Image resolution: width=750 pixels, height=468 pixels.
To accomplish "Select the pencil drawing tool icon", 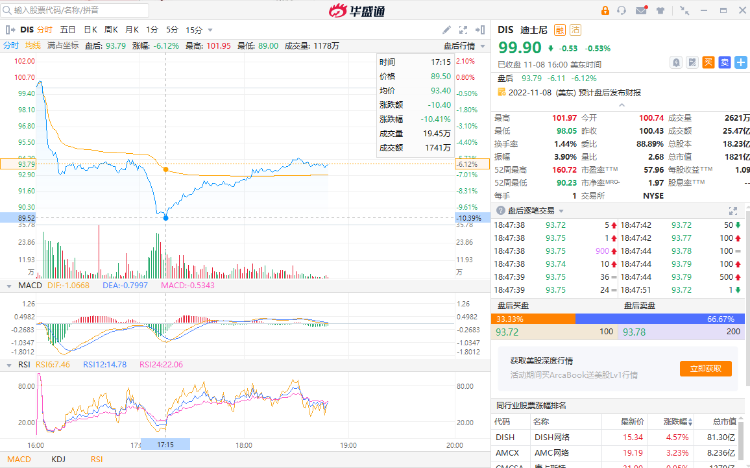I will click(446, 30).
